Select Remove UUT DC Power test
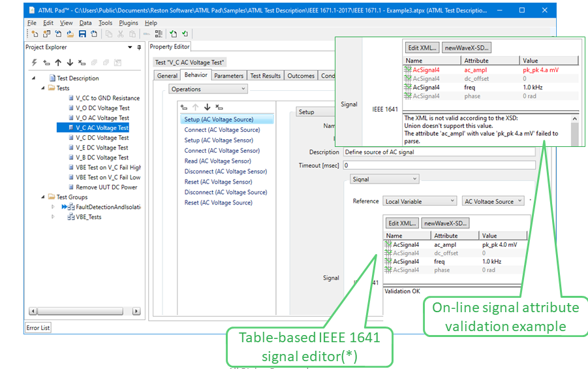Screen dimensions: 588x369 coord(106,187)
